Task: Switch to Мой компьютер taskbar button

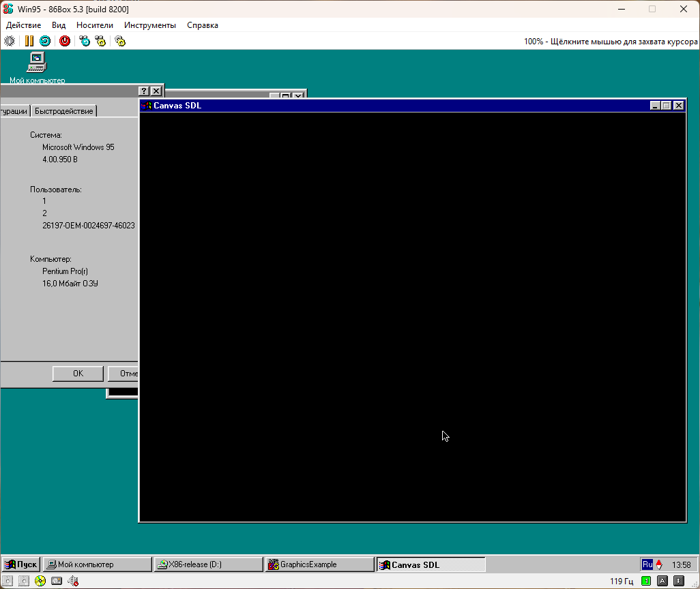Action: click(x=98, y=564)
